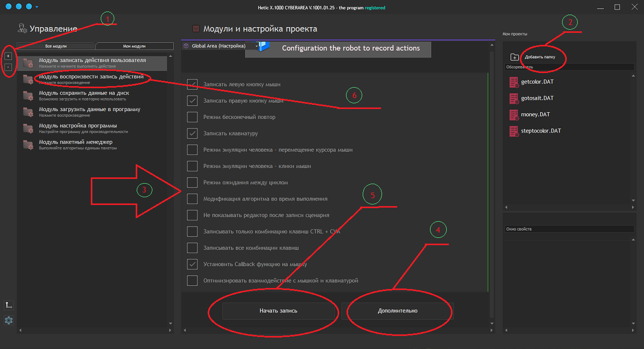The image size is (644, 349).
Task: Click the plus button beside module list
Action: 8,56
